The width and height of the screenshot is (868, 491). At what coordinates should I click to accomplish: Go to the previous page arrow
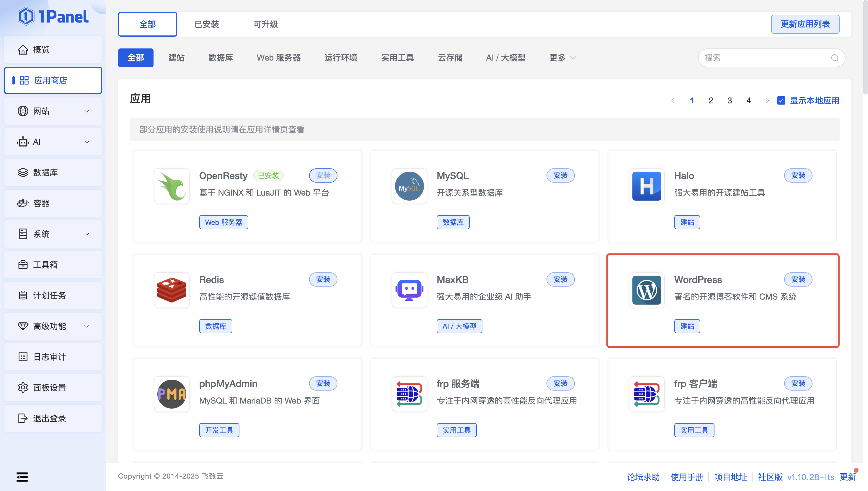[x=673, y=100]
